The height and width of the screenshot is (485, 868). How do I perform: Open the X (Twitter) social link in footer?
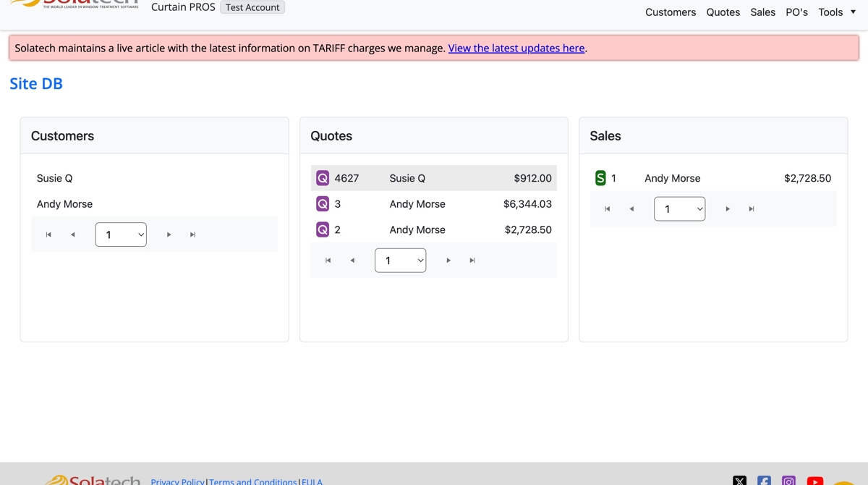click(739, 481)
